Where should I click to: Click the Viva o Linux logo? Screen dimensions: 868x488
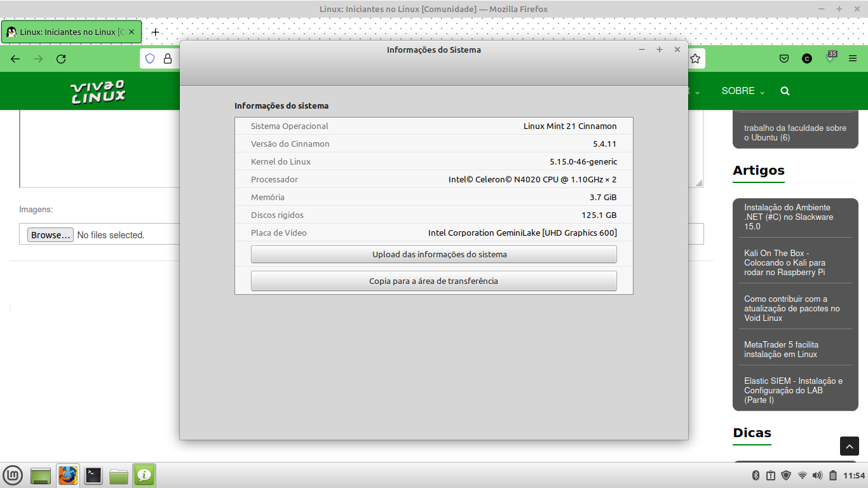pos(98,91)
